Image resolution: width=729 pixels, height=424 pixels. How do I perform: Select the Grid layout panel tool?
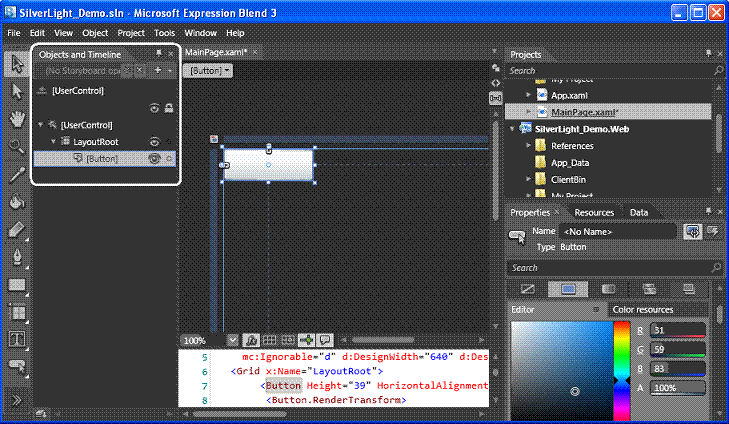tap(17, 312)
